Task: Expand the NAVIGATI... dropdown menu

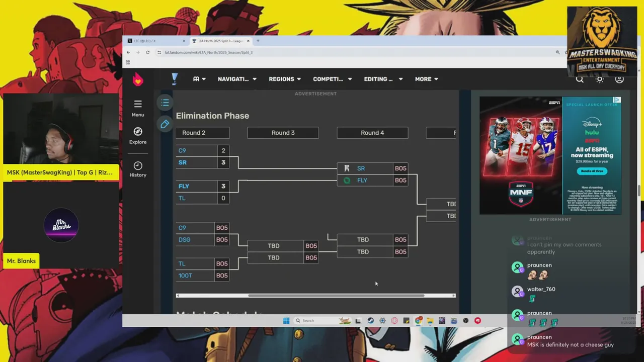Action: (237, 79)
